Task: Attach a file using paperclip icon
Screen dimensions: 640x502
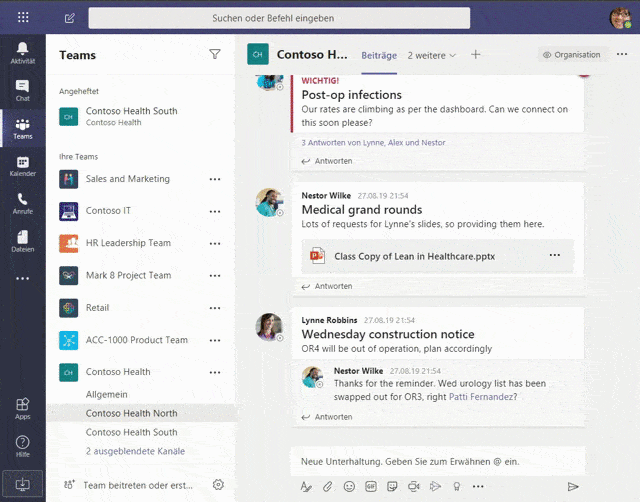Action: tap(327, 486)
